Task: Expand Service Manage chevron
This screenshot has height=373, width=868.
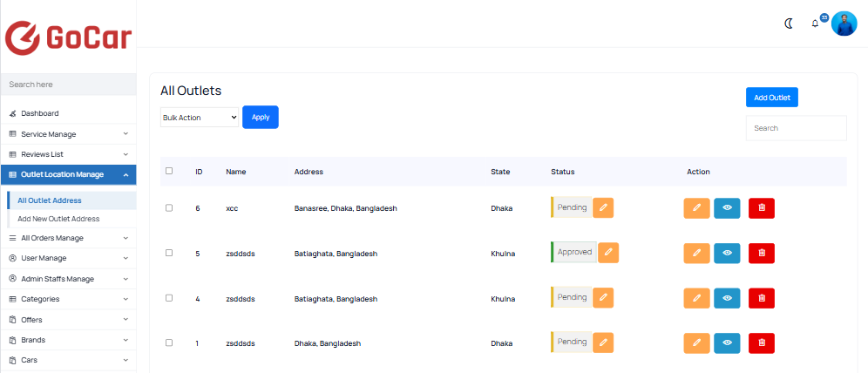Action: [x=125, y=134]
